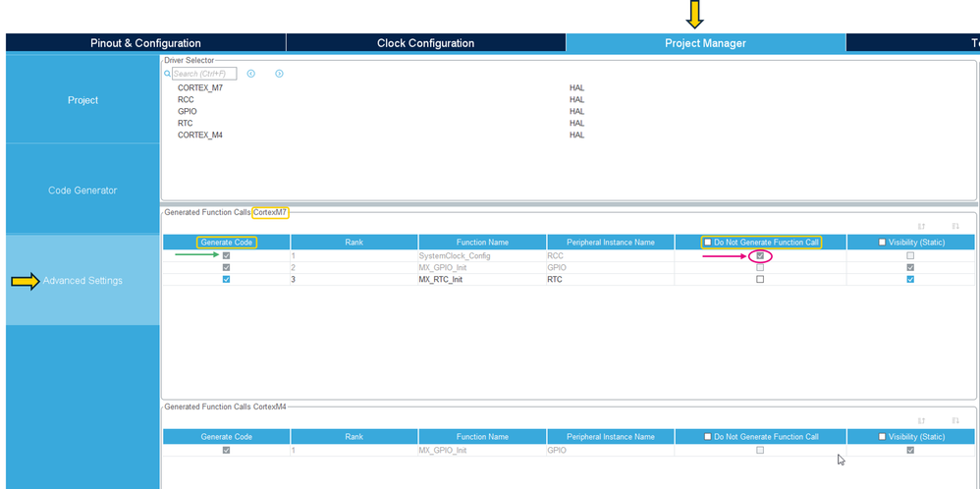Click HAL value for CORTEX_M4 driver

[x=576, y=136]
